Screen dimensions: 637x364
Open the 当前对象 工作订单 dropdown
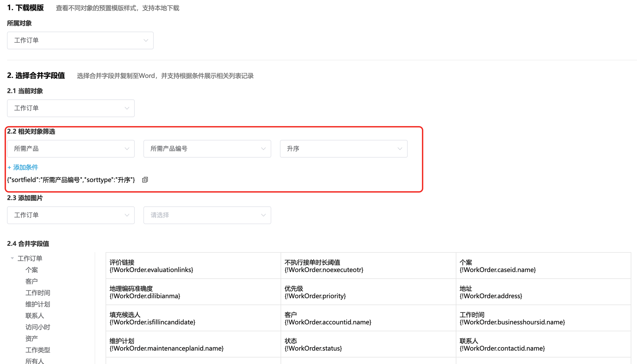(71, 108)
